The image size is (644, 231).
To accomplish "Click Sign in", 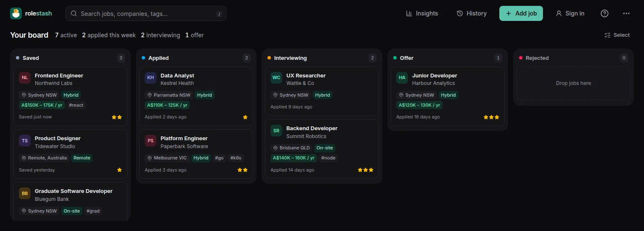I will pos(570,13).
